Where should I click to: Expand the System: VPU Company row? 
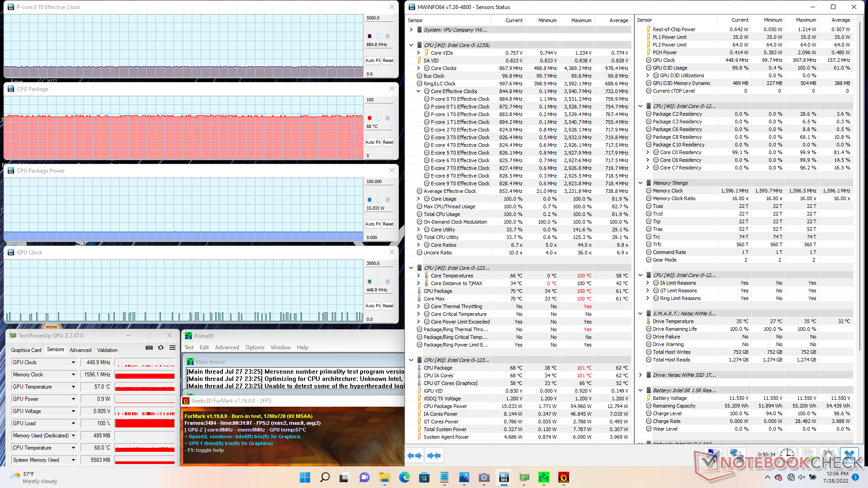(x=411, y=30)
